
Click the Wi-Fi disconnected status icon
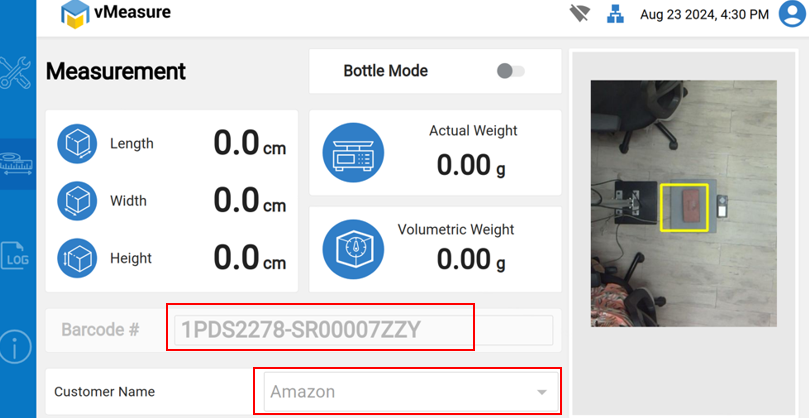[579, 14]
